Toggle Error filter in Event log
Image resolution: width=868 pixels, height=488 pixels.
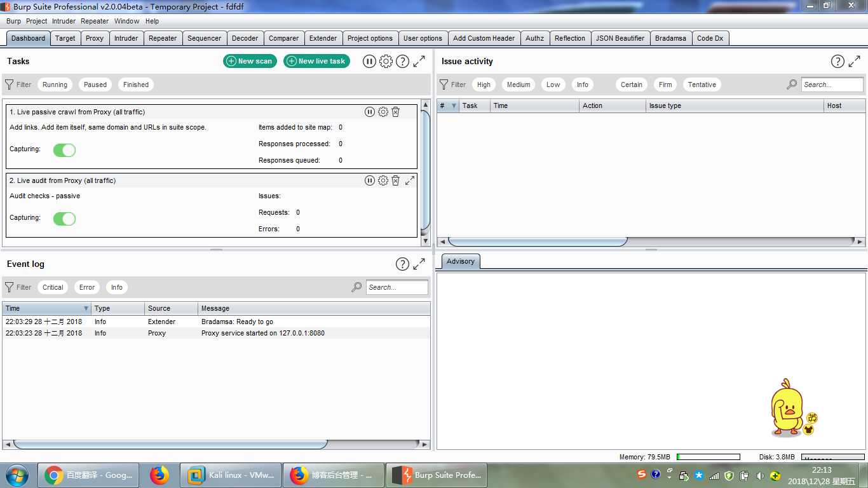click(87, 287)
